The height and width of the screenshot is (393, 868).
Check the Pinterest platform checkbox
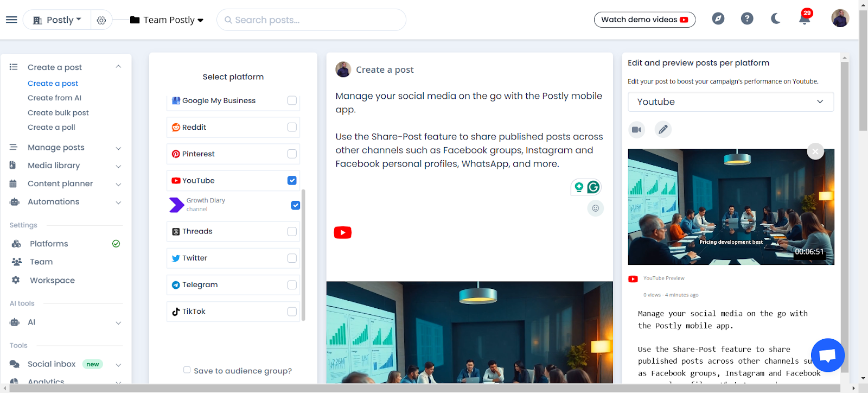click(292, 154)
